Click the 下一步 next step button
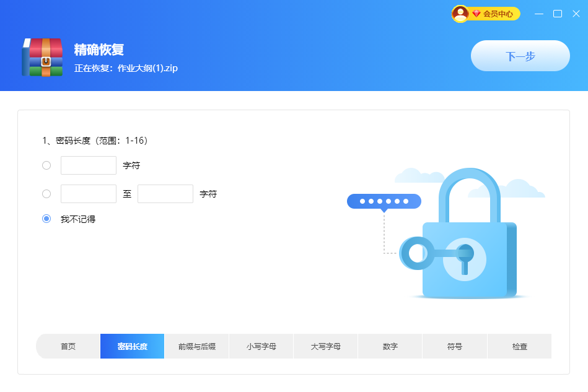 pos(520,55)
